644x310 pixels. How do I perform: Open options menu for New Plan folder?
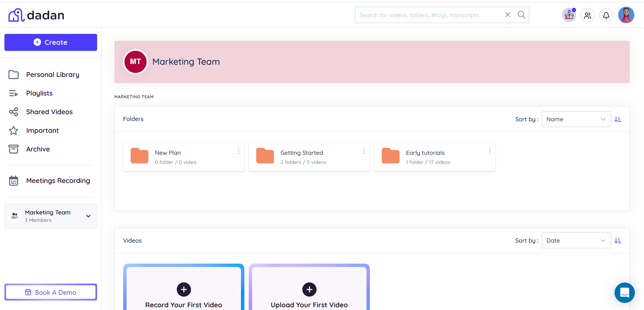[238, 151]
